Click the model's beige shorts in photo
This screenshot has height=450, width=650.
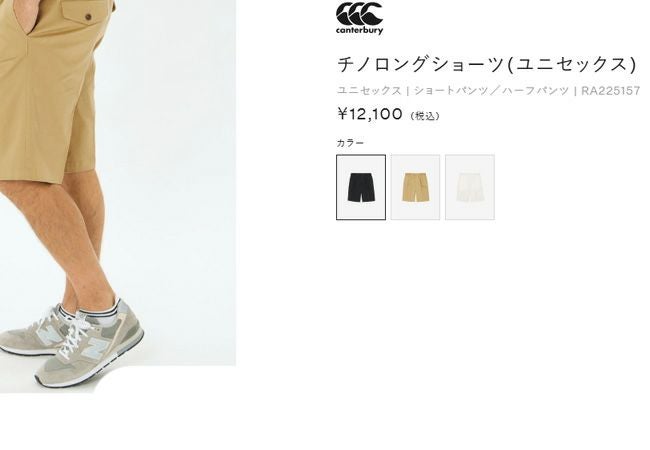[50, 91]
